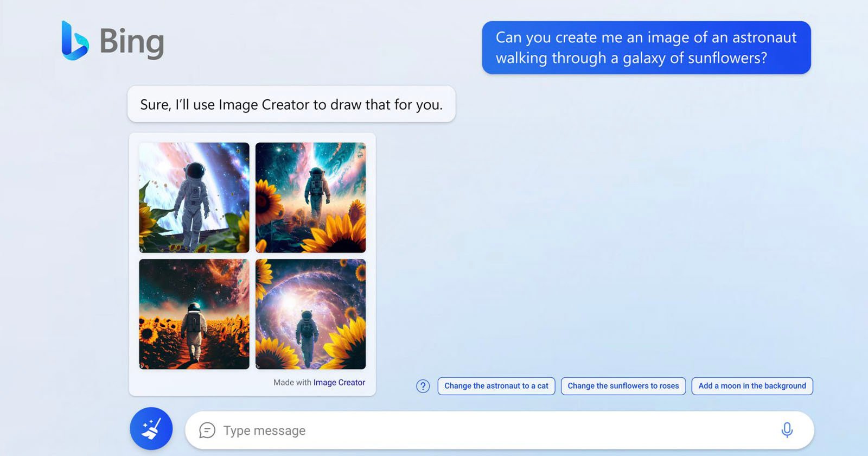Click the chat bubble icon in message box
This screenshot has width=868, height=456.
pos(207,430)
